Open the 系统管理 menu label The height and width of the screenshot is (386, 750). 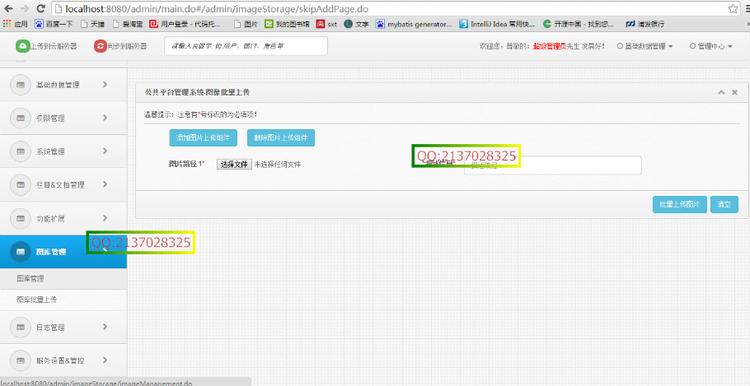click(x=50, y=152)
